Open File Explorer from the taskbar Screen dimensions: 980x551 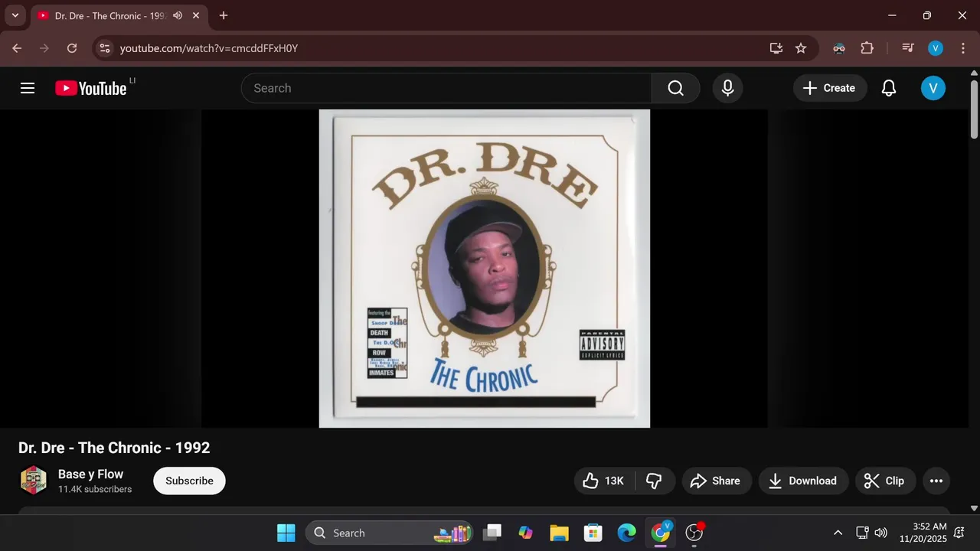click(559, 533)
